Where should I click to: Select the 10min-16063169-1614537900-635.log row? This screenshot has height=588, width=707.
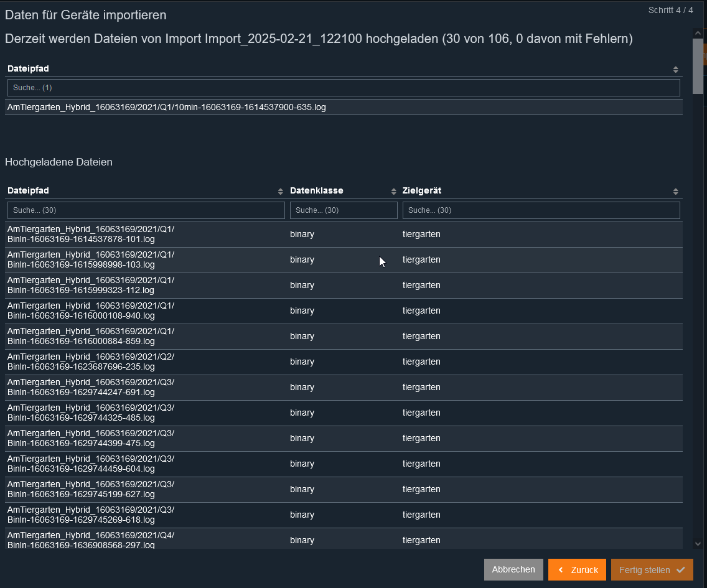tap(166, 108)
